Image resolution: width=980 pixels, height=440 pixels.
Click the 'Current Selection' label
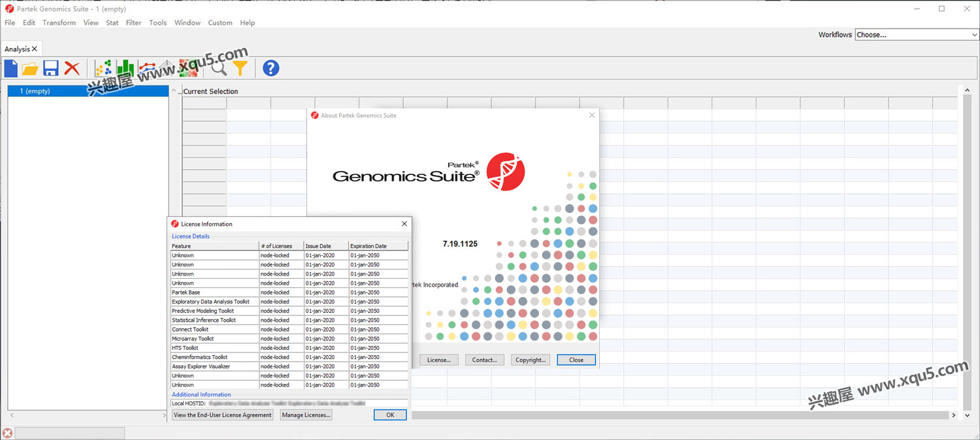click(210, 91)
